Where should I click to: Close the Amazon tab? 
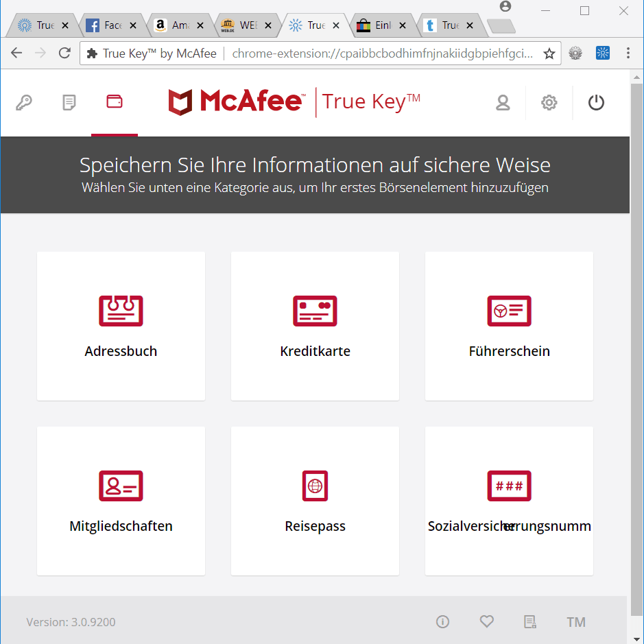tap(200, 25)
